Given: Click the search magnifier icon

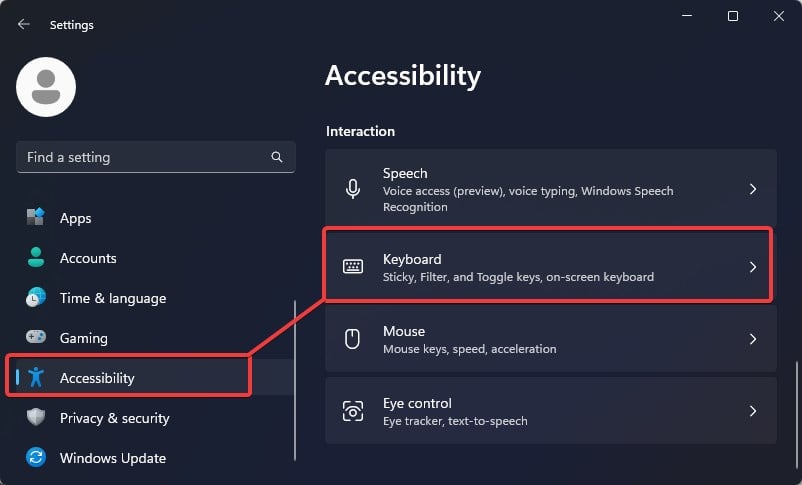Looking at the screenshot, I should (x=277, y=157).
